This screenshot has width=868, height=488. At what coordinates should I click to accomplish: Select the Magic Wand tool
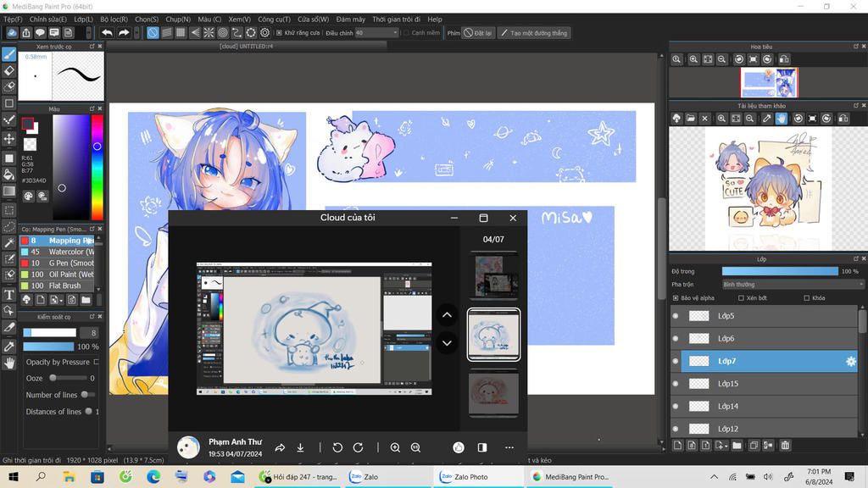point(8,242)
